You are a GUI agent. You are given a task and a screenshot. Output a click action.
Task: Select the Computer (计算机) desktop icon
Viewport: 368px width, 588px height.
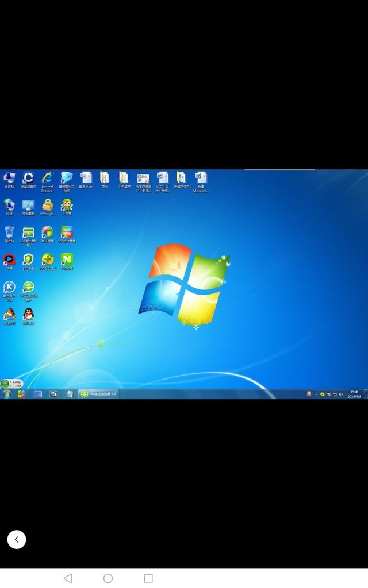pos(9,178)
